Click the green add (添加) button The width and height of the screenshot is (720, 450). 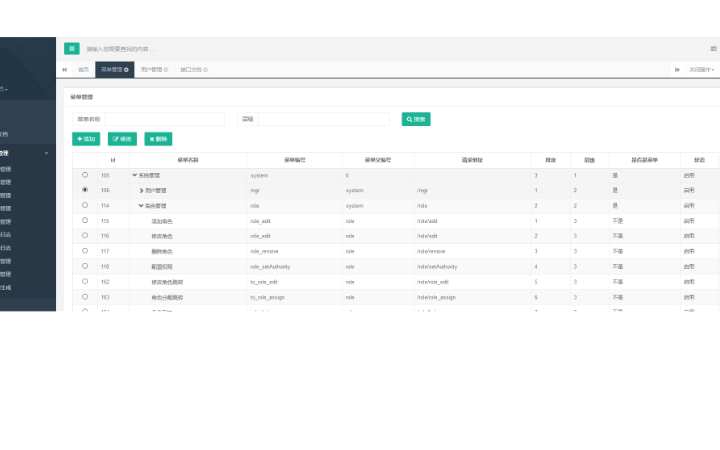86,139
